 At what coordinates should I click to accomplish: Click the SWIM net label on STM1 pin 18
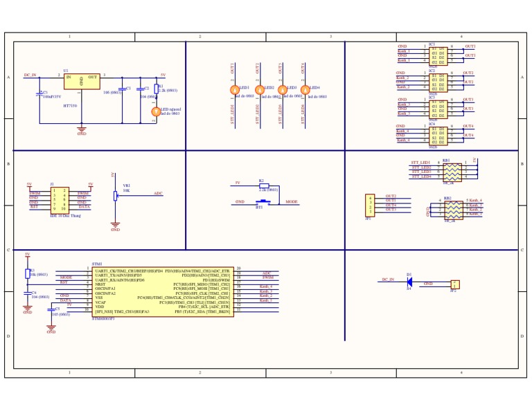[x=268, y=277]
